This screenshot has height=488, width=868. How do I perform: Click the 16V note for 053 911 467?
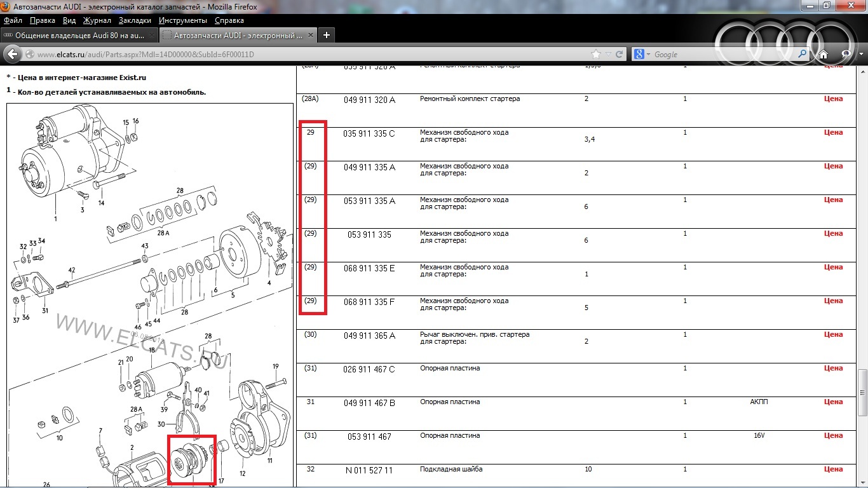759,436
